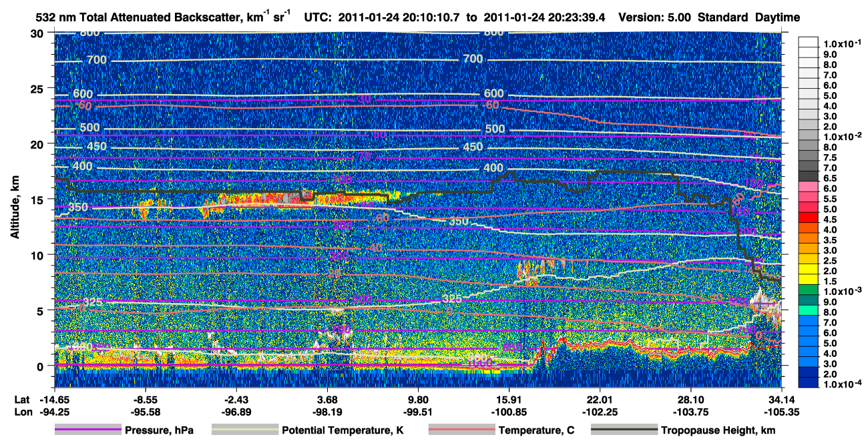This screenshot has width=868, height=445.
Task: Select latitude value -14.65
Action: [x=55, y=399]
